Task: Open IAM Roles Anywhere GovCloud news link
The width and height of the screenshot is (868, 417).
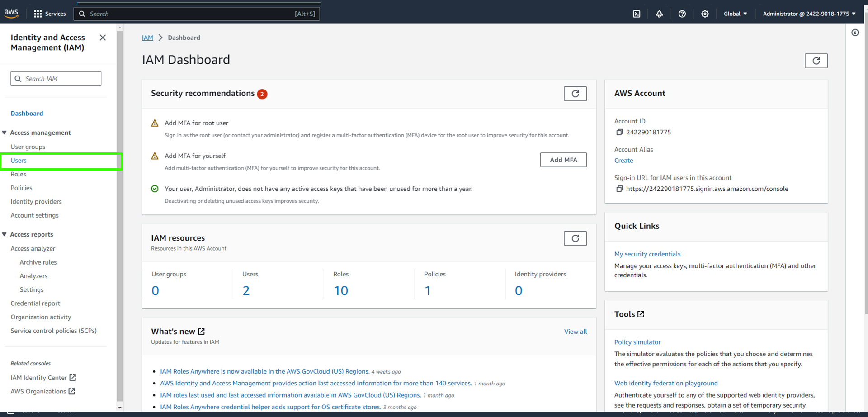Action: (265, 371)
